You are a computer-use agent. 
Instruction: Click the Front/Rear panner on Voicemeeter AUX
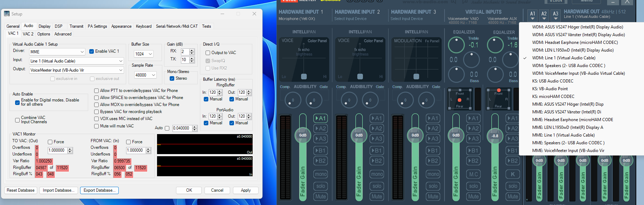[x=498, y=98]
